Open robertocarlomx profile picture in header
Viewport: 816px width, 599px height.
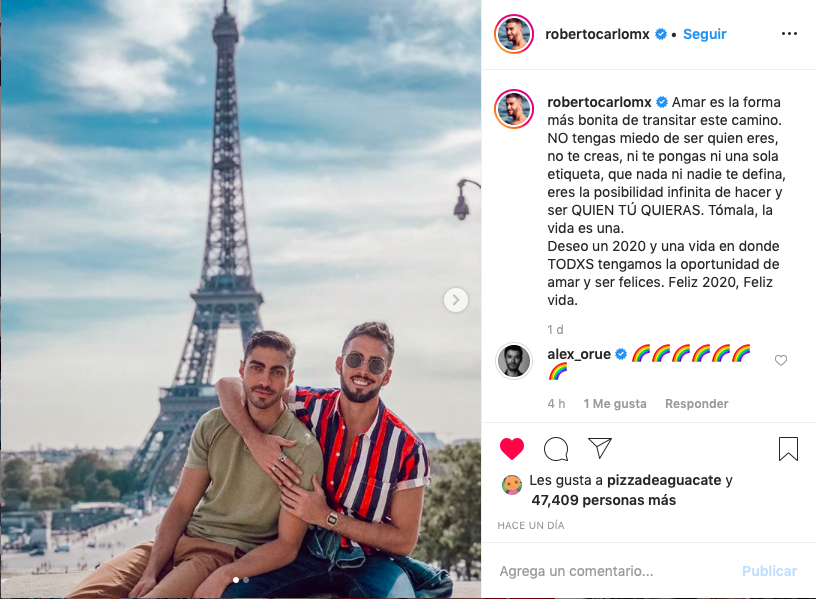coord(514,34)
